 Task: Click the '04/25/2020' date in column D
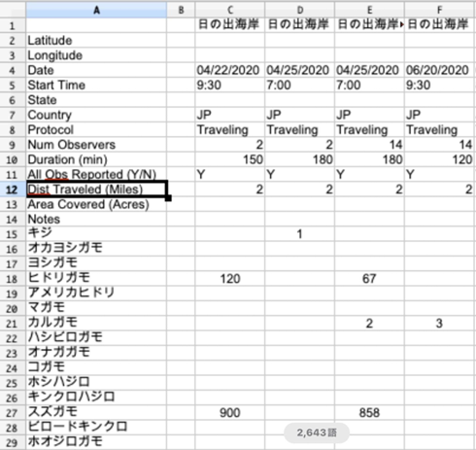pyautogui.click(x=300, y=70)
